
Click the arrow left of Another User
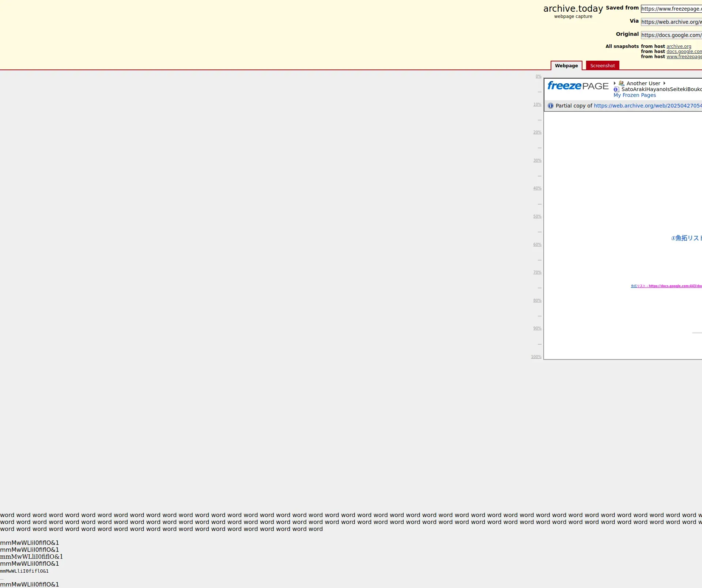coord(615,83)
